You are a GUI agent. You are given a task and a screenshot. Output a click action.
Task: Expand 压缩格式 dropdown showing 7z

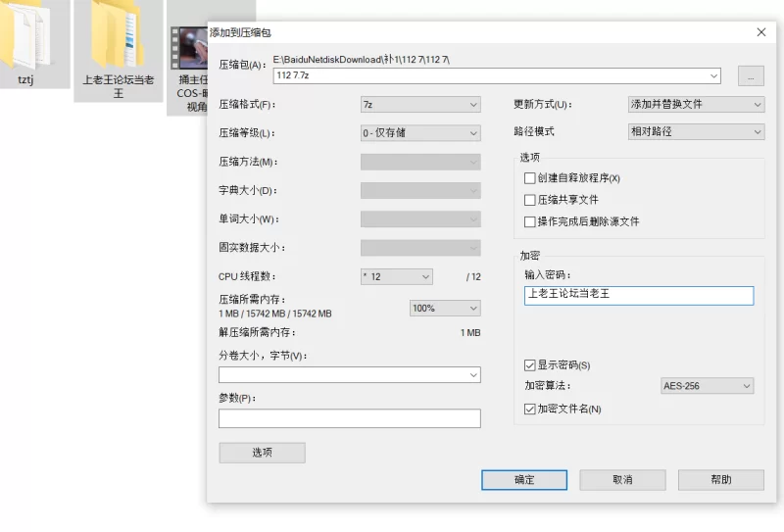(420, 104)
